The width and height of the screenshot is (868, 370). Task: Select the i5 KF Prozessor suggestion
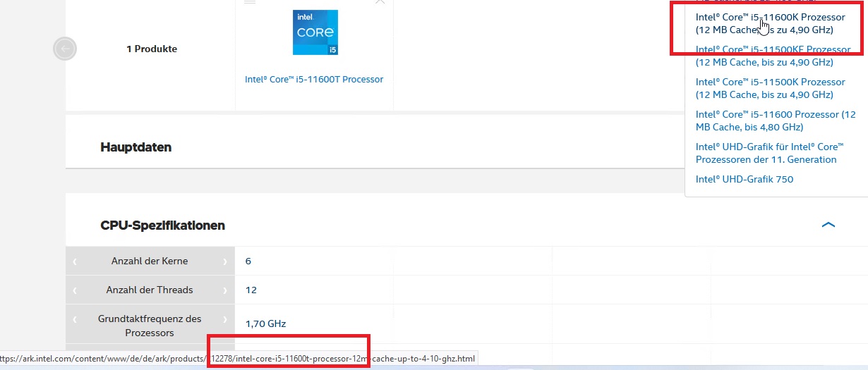pos(773,56)
